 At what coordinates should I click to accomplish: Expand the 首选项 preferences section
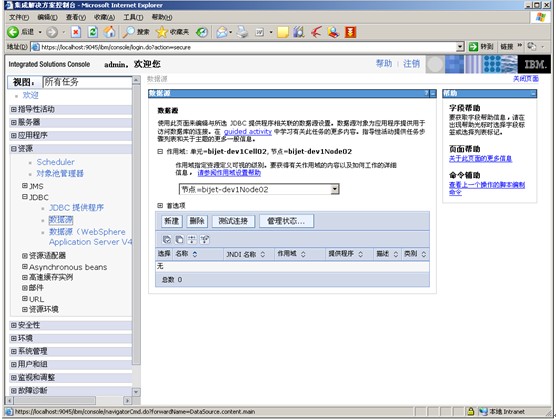(160, 205)
